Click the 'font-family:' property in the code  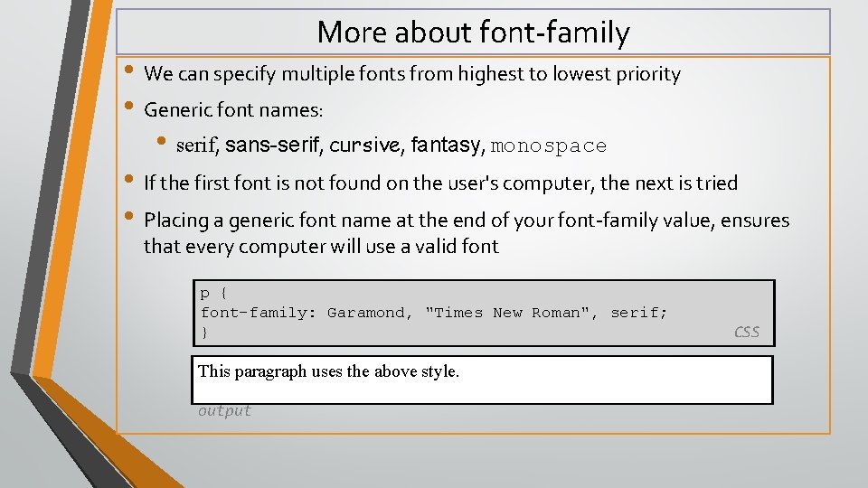point(258,313)
